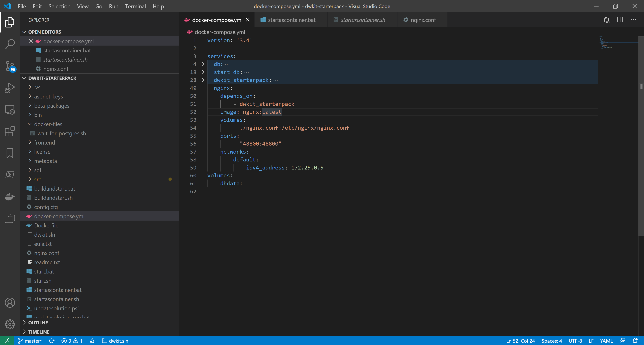Expand the folded dwkit_starterpack block
The height and width of the screenshot is (345, 644).
tap(203, 80)
